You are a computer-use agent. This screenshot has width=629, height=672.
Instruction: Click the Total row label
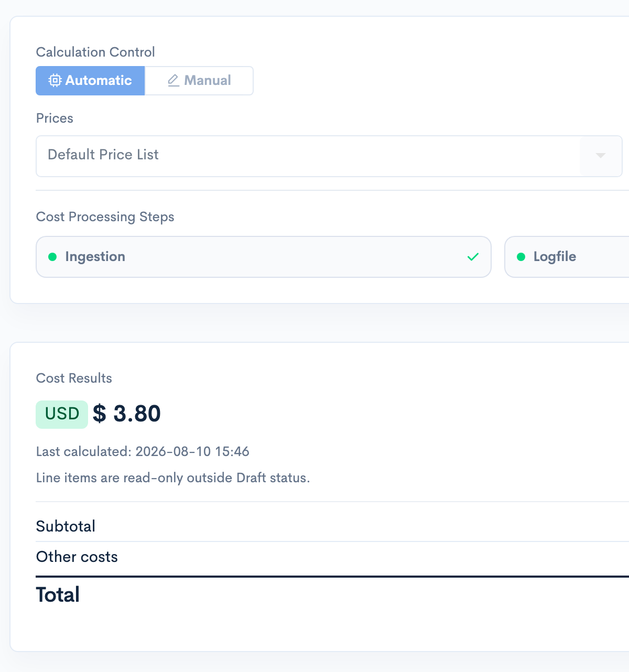click(58, 595)
